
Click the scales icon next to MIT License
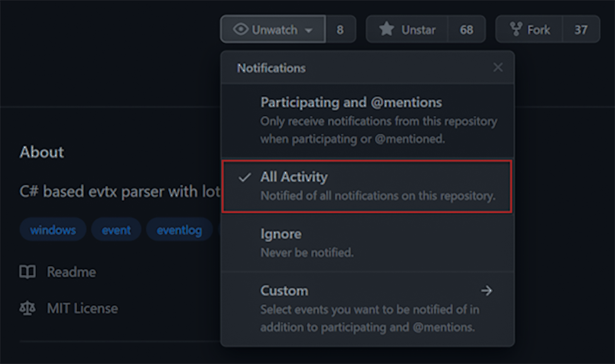pyautogui.click(x=28, y=308)
